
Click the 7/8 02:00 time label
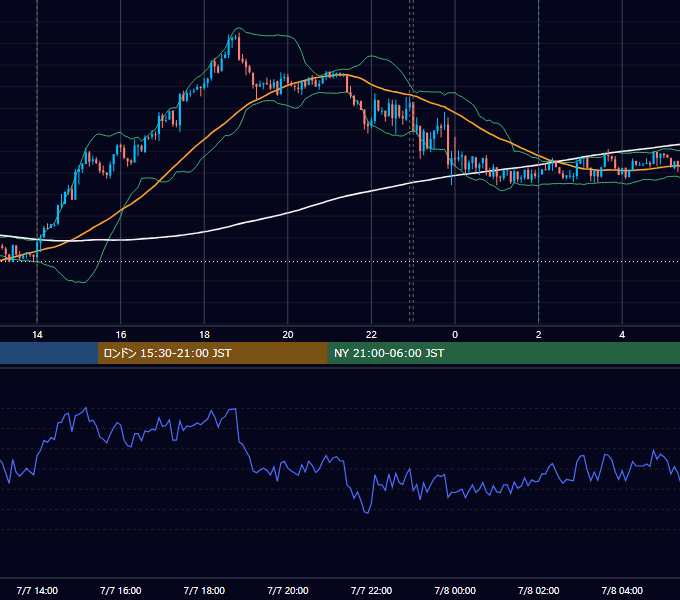pyautogui.click(x=539, y=590)
